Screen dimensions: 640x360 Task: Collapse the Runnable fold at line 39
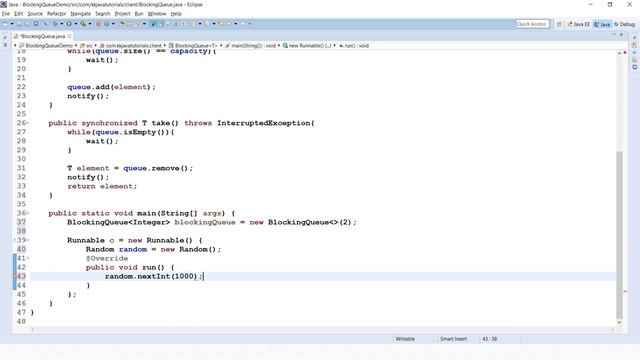(28, 240)
